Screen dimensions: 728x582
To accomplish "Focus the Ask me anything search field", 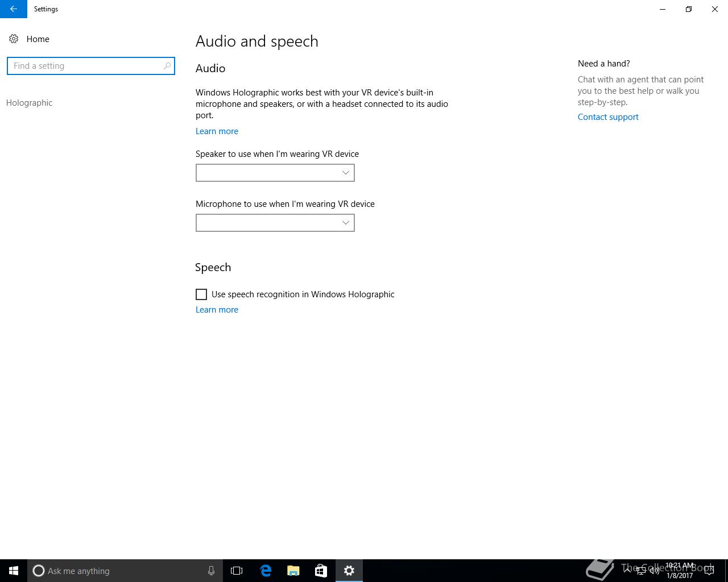I will coord(125,571).
